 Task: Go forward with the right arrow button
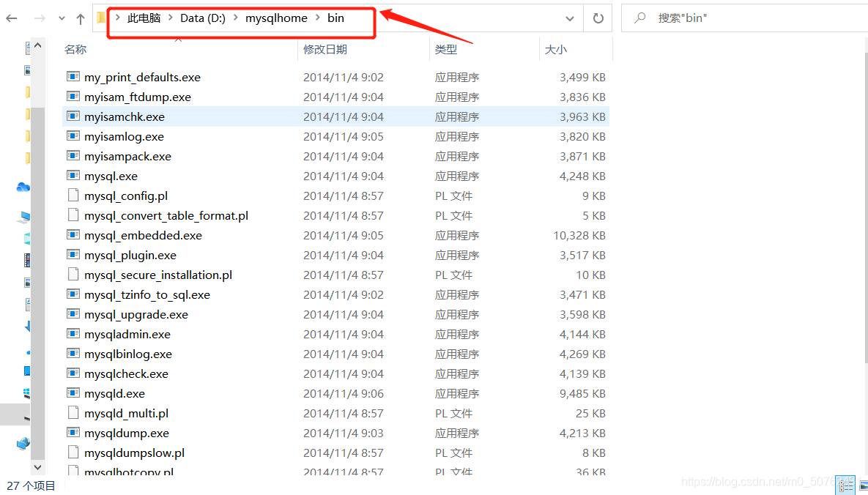pos(40,18)
